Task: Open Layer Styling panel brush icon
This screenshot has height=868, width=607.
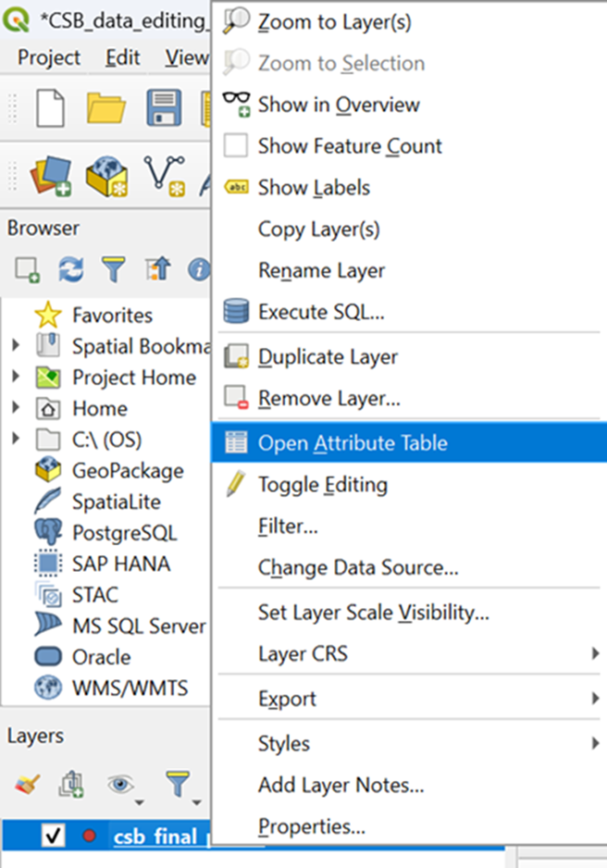Action: pyautogui.click(x=27, y=786)
